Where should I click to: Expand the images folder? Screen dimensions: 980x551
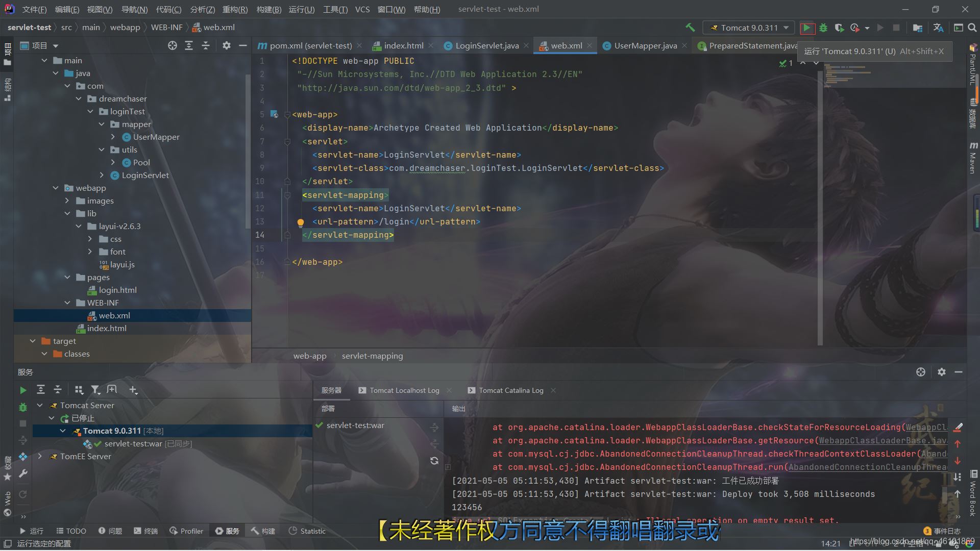(x=67, y=201)
